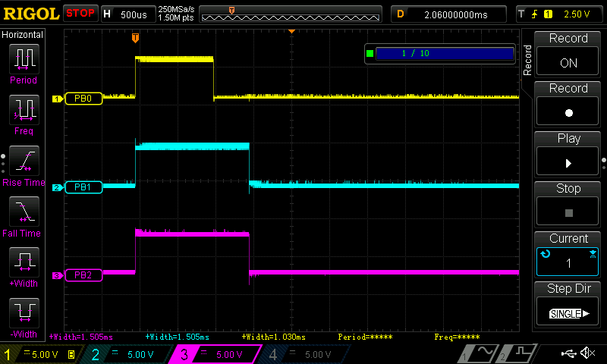Enable channel 4 5.00 V tab
The height and width of the screenshot is (364, 607).
[x=306, y=354]
